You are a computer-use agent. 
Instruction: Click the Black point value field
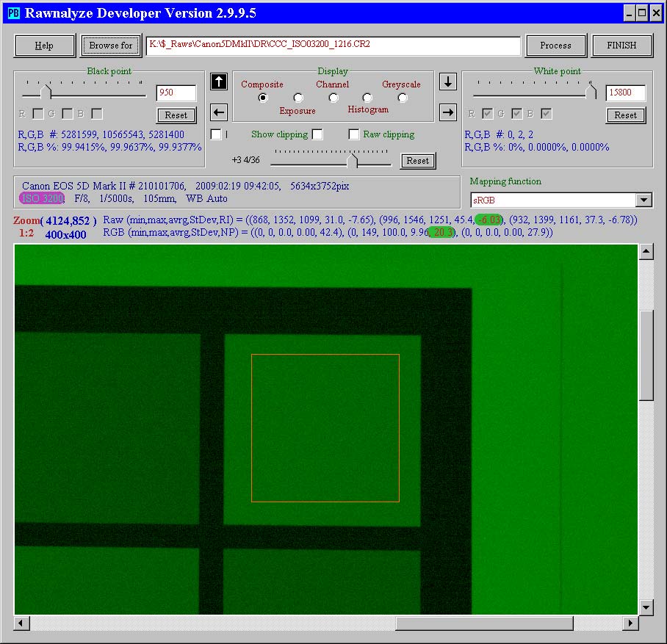tap(176, 93)
